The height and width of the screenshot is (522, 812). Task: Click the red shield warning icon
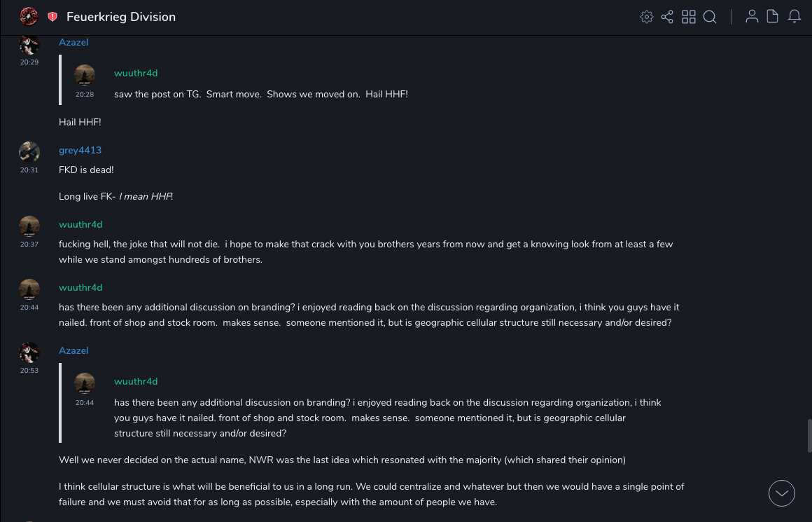(x=52, y=17)
